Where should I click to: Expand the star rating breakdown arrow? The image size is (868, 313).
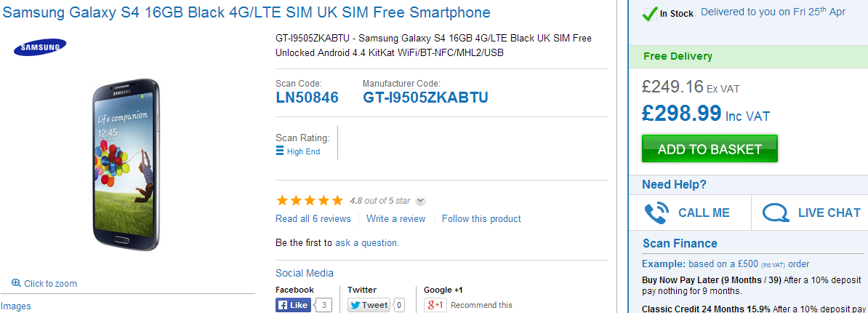click(420, 201)
